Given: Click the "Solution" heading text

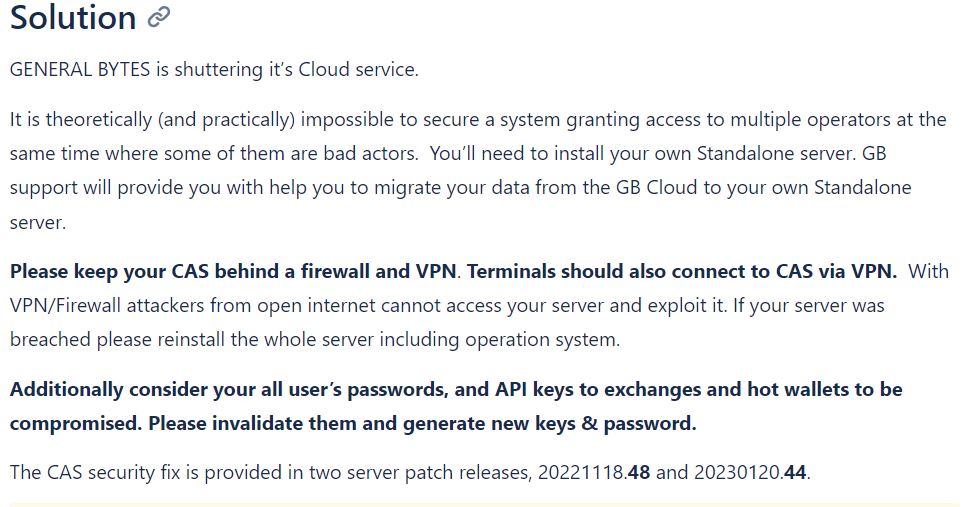Looking at the screenshot, I should [73, 17].
